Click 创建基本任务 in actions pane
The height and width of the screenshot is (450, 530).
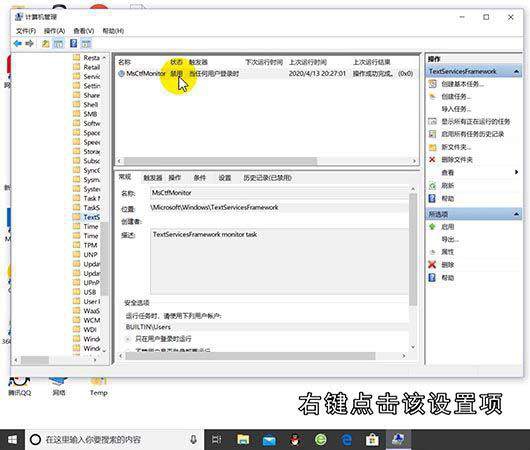click(462, 84)
